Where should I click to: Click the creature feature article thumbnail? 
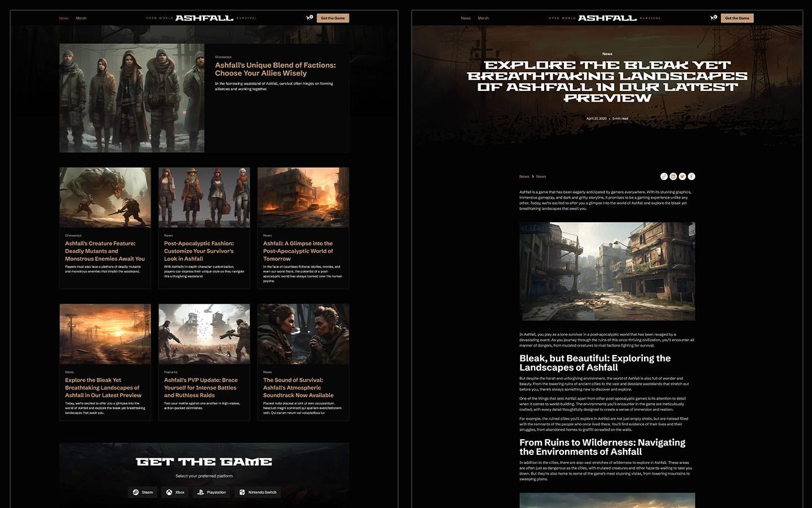(105, 197)
